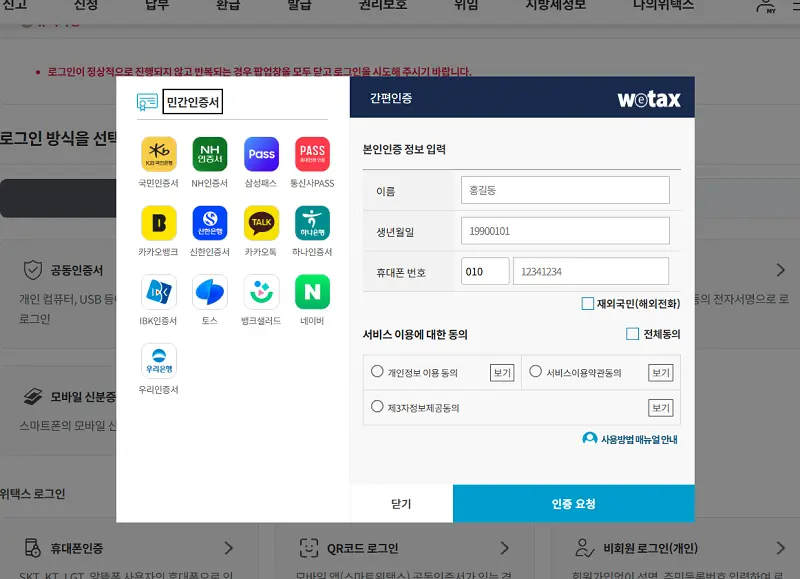Click the shield icon next to 공동인증서
This screenshot has width=800, height=579.
[33, 269]
